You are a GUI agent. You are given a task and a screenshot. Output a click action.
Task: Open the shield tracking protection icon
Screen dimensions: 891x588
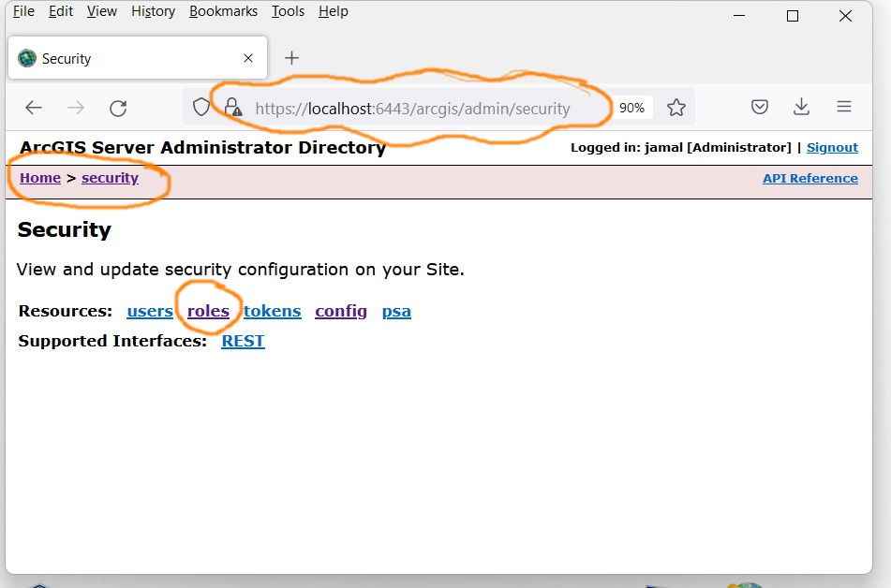coord(201,107)
